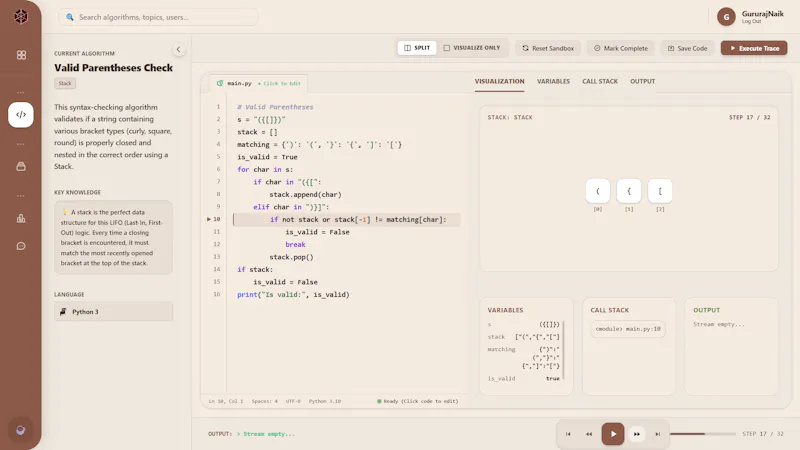Click the step progress slider
This screenshot has width=800, height=450.
point(703,434)
